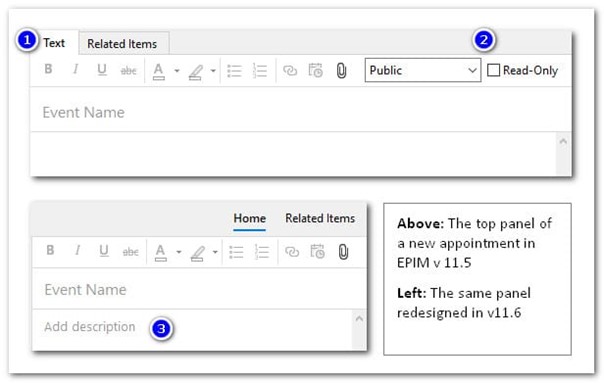The width and height of the screenshot is (604, 383).
Task: Toggle Italic in the v11.5 top panel
Action: [x=76, y=69]
